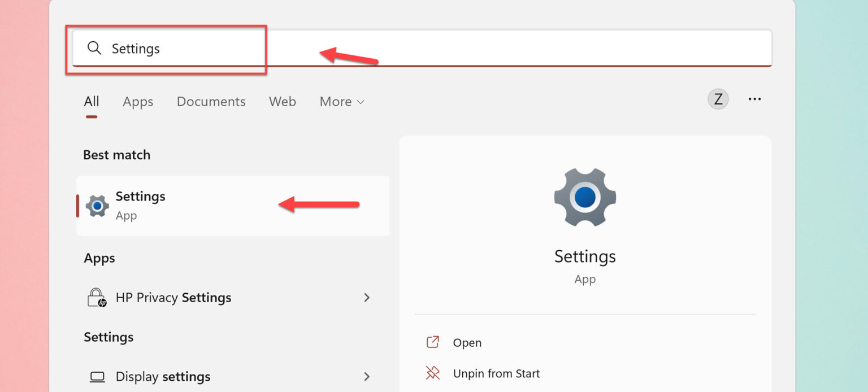Switch to the Web tab

[282, 102]
